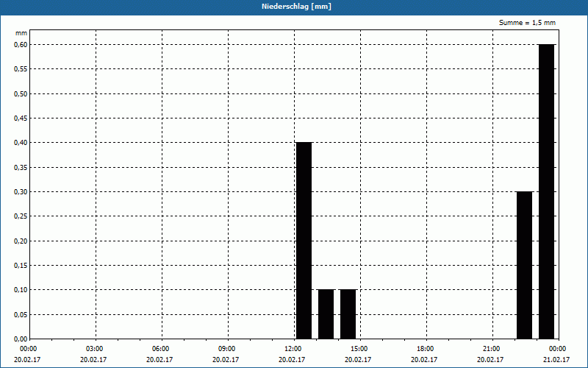Screen dimensions: 588x368
Task: Click the first 0,10 mm bar near 13:00
Action: (326, 314)
